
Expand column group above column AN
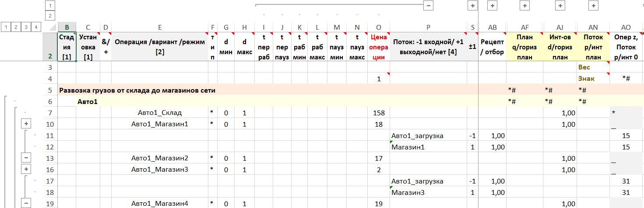click(593, 5)
